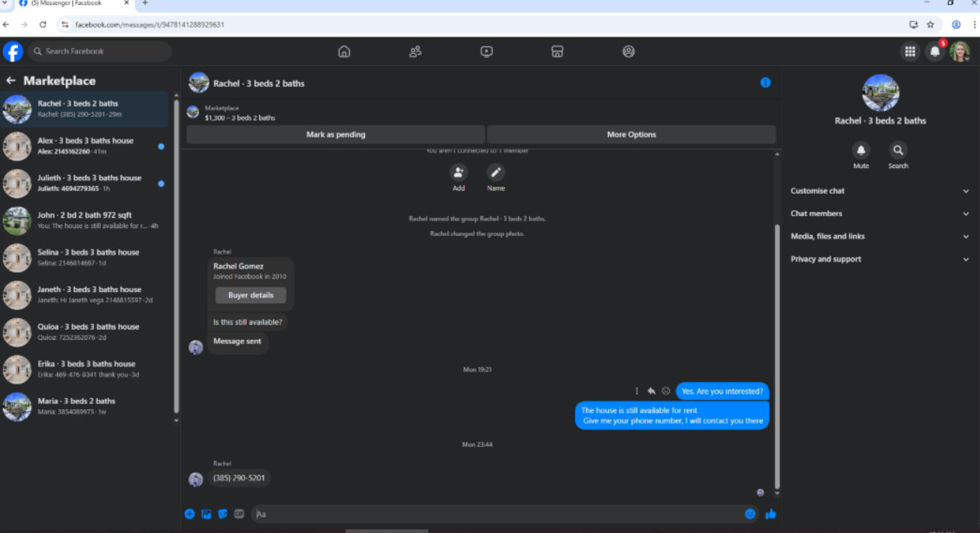Open Julieth - 3 beds 3 baths house chat

(86, 184)
